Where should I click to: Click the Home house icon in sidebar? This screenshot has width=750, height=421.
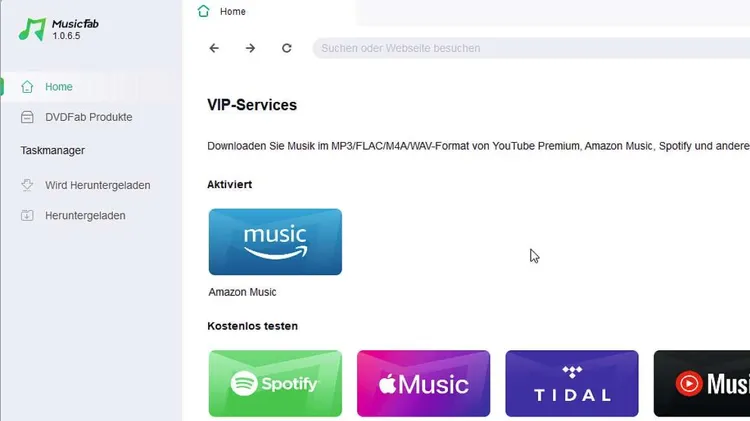pyautogui.click(x=27, y=87)
